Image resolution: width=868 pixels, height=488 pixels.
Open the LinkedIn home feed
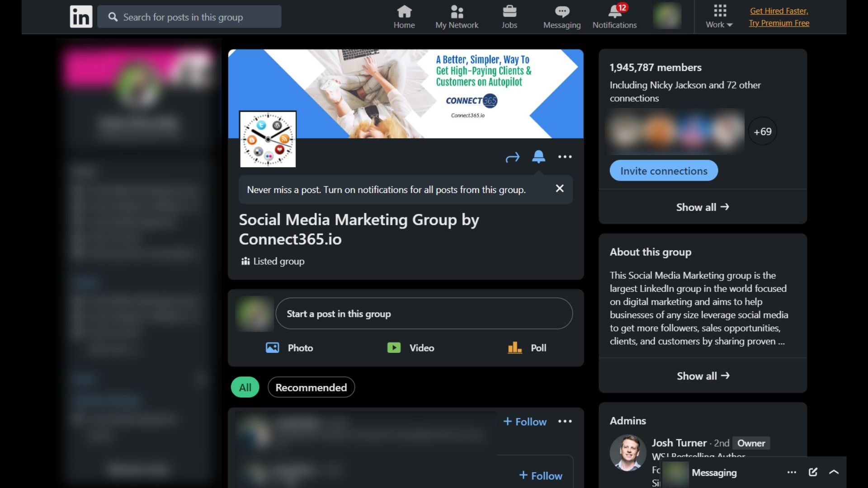click(404, 17)
